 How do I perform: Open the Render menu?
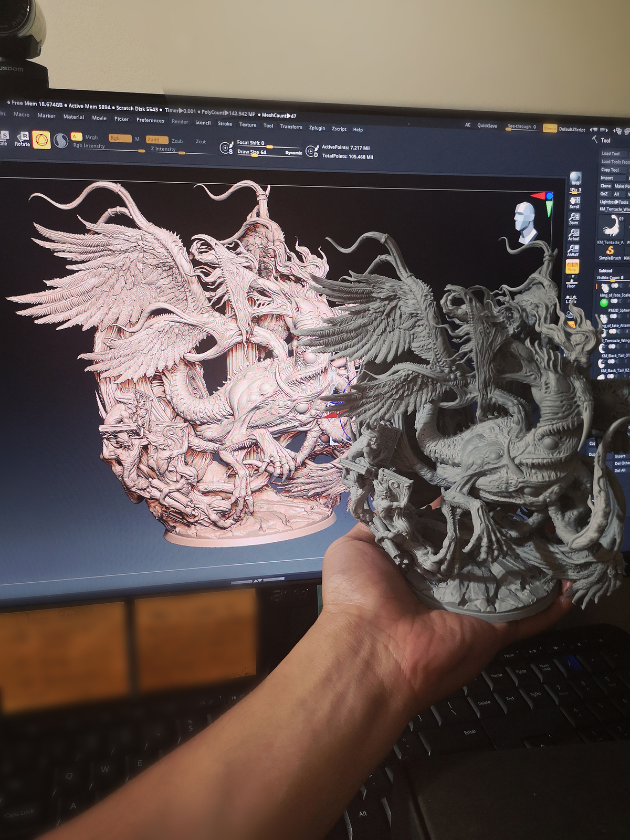click(x=180, y=122)
